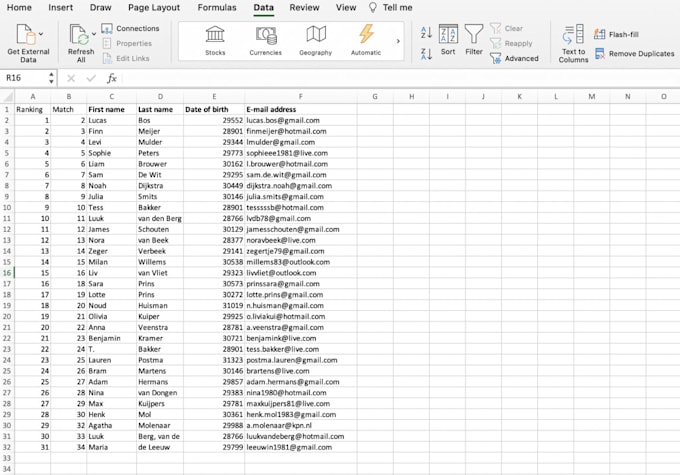Select column D header

[x=160, y=97]
